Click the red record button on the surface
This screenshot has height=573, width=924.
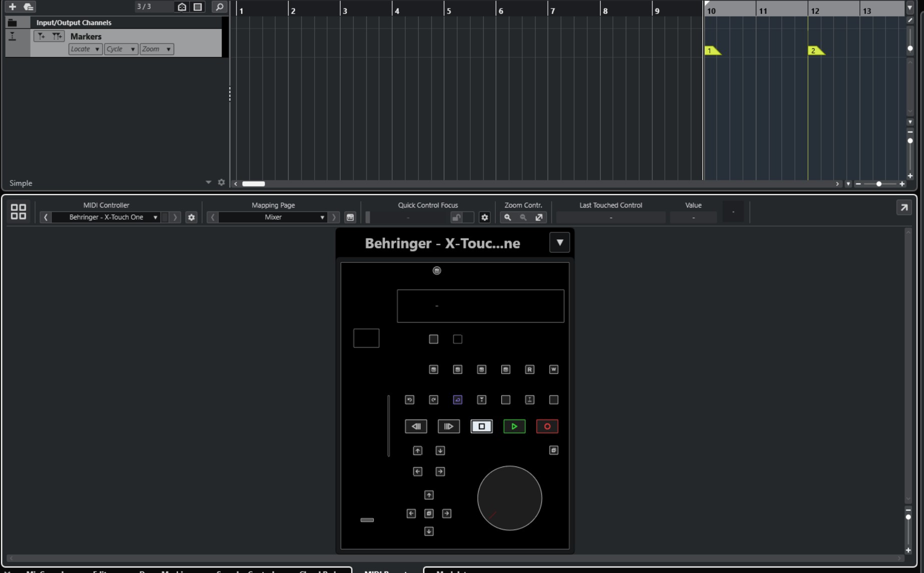click(x=547, y=426)
